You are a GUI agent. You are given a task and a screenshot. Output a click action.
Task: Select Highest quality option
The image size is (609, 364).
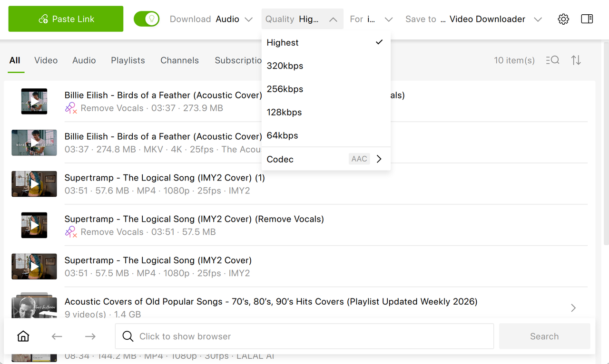click(x=326, y=42)
